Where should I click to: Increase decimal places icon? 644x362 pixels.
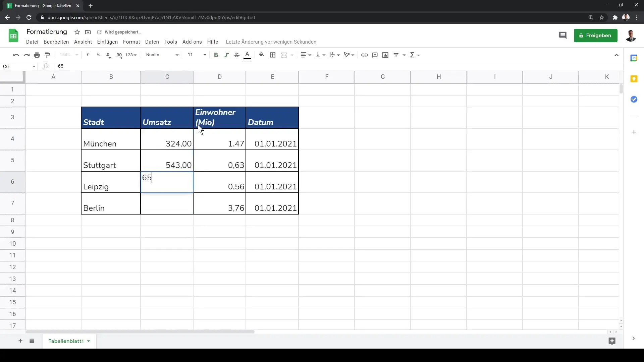(x=119, y=55)
